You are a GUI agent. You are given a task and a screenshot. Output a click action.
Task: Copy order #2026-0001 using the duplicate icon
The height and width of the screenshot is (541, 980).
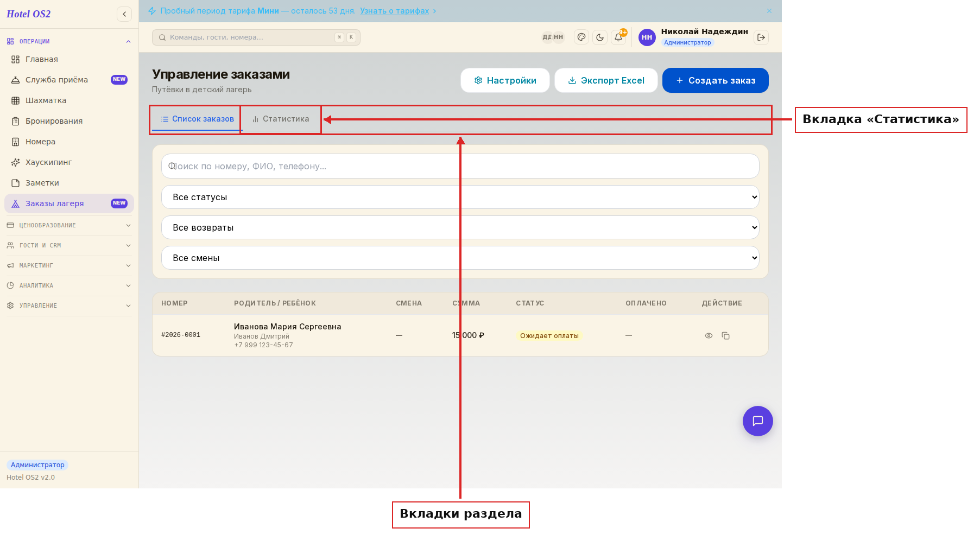(x=725, y=336)
